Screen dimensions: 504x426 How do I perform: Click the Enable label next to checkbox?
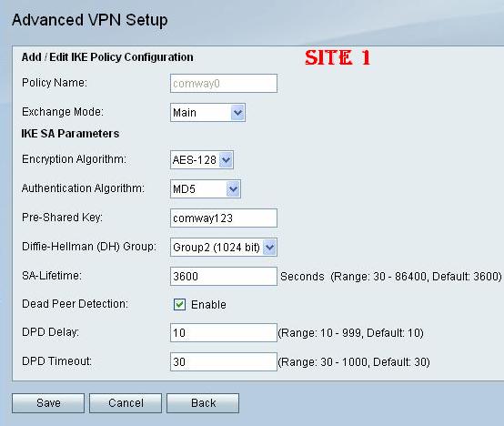click(208, 304)
